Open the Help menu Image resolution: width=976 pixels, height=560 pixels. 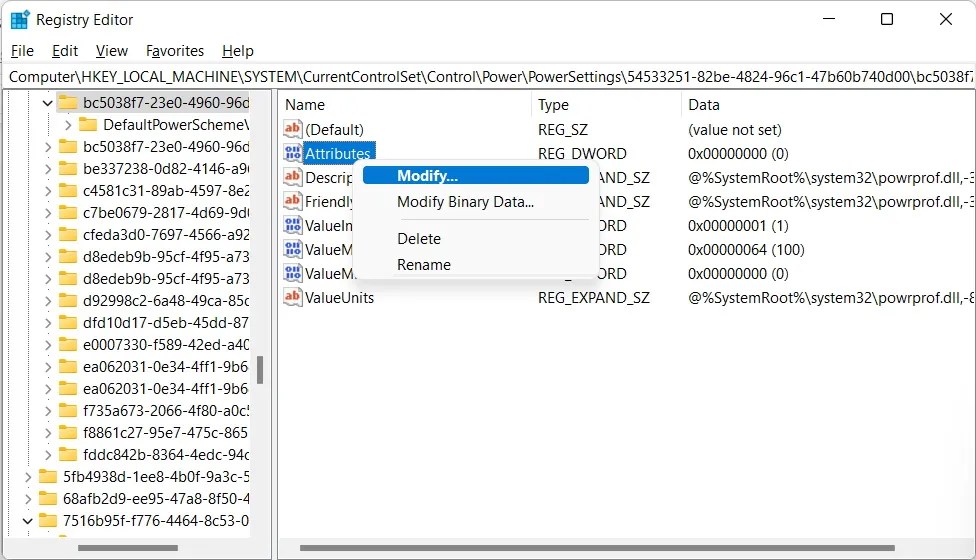[238, 51]
